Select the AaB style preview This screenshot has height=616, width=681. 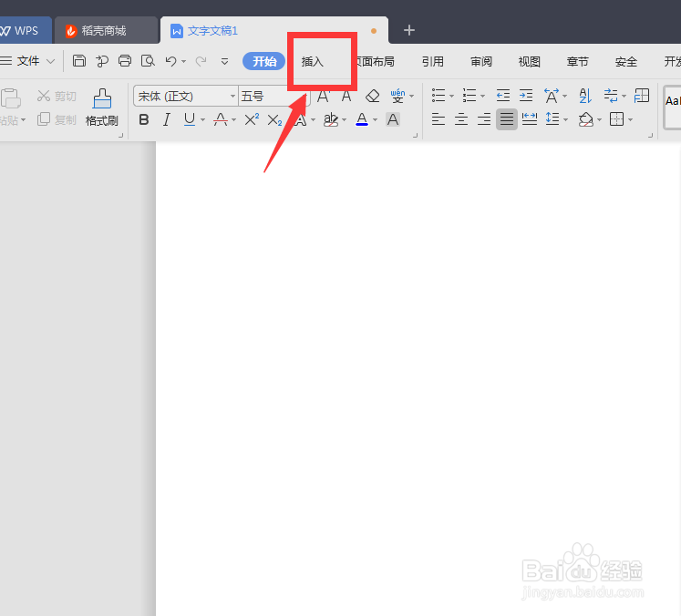click(672, 107)
